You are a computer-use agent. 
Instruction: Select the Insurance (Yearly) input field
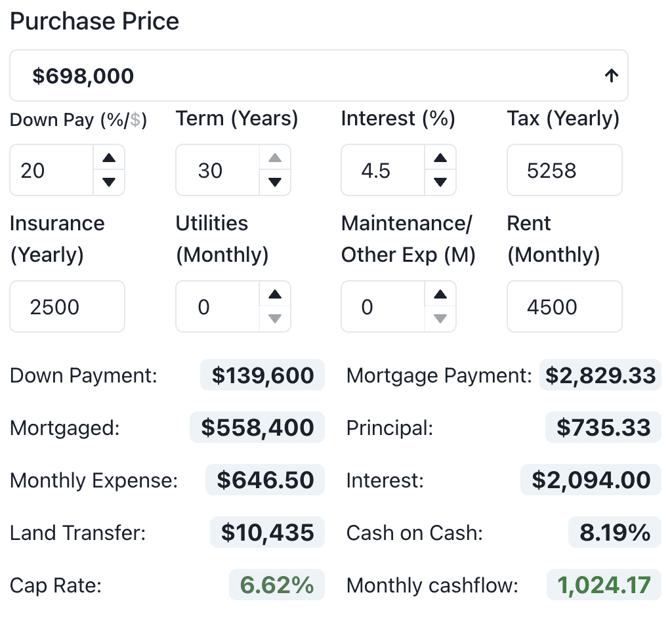(x=66, y=306)
